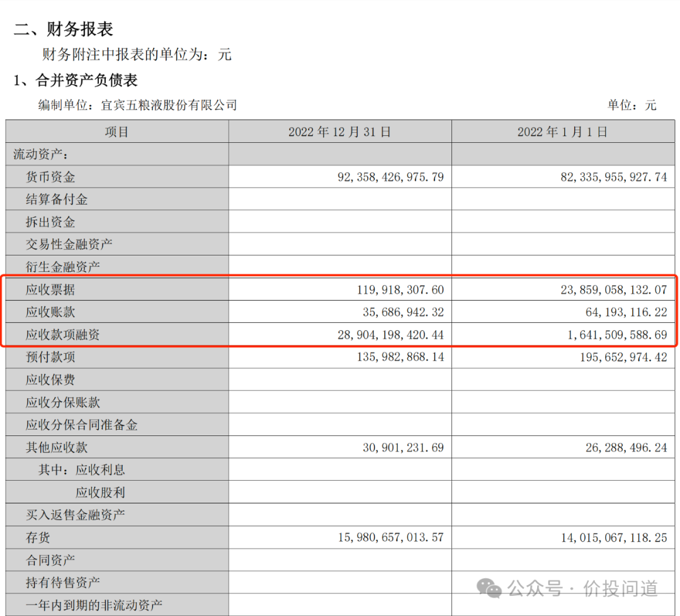Click the 应收保费 row label

tap(50, 380)
